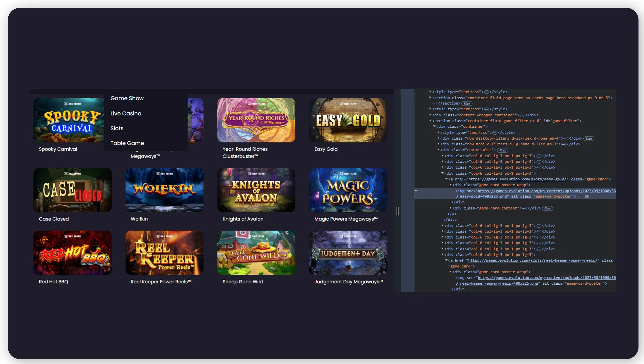
Task: Click the Judgement Day Megaways thumbnail
Action: [x=348, y=253]
